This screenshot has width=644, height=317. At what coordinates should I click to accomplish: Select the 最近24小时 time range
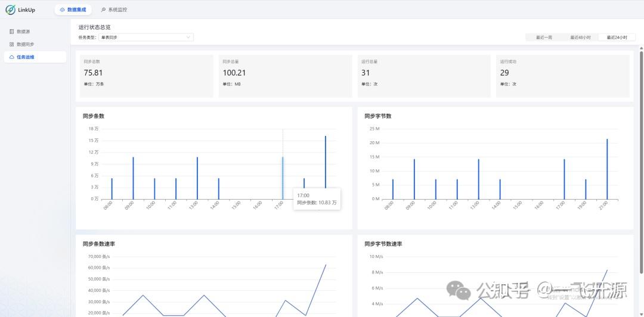point(617,38)
